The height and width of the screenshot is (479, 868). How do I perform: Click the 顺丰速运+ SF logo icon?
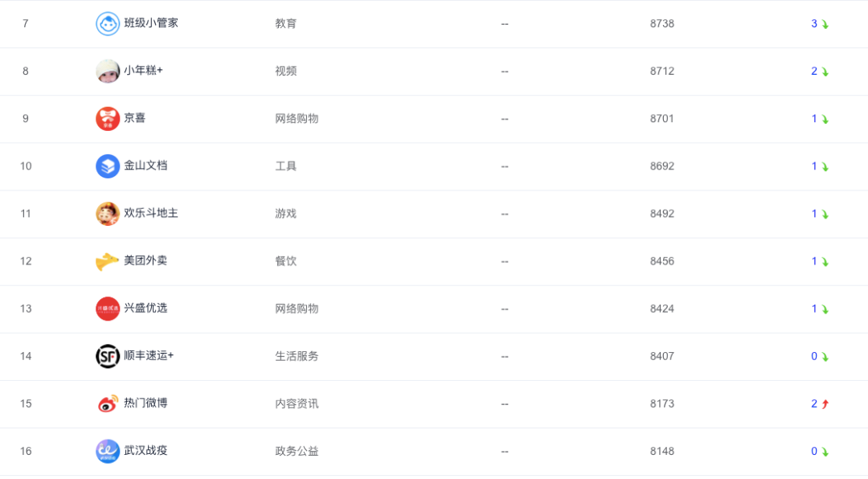click(x=108, y=356)
